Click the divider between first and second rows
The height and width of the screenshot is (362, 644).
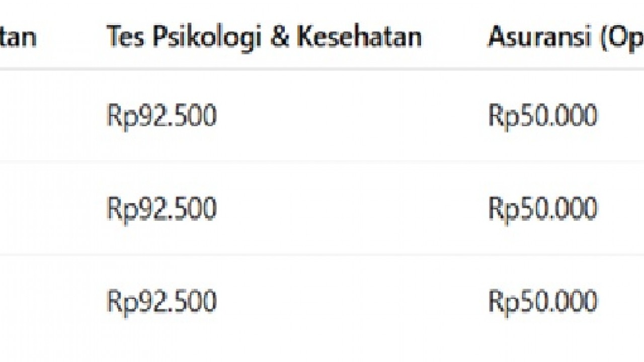[x=322, y=162]
